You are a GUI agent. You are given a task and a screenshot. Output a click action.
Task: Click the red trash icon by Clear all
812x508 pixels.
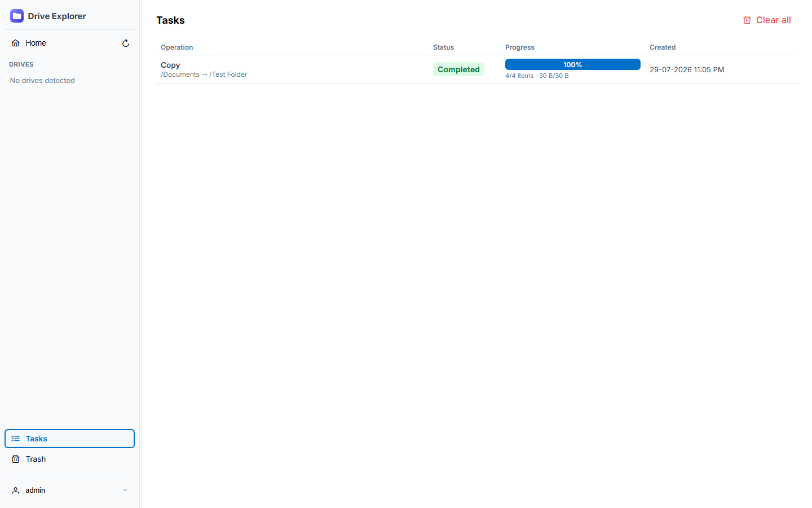click(747, 20)
